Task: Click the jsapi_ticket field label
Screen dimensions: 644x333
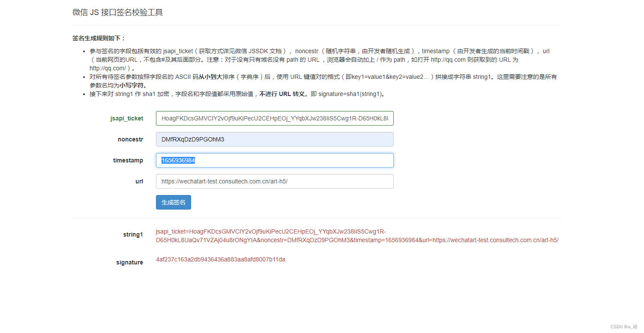Action: tap(127, 118)
